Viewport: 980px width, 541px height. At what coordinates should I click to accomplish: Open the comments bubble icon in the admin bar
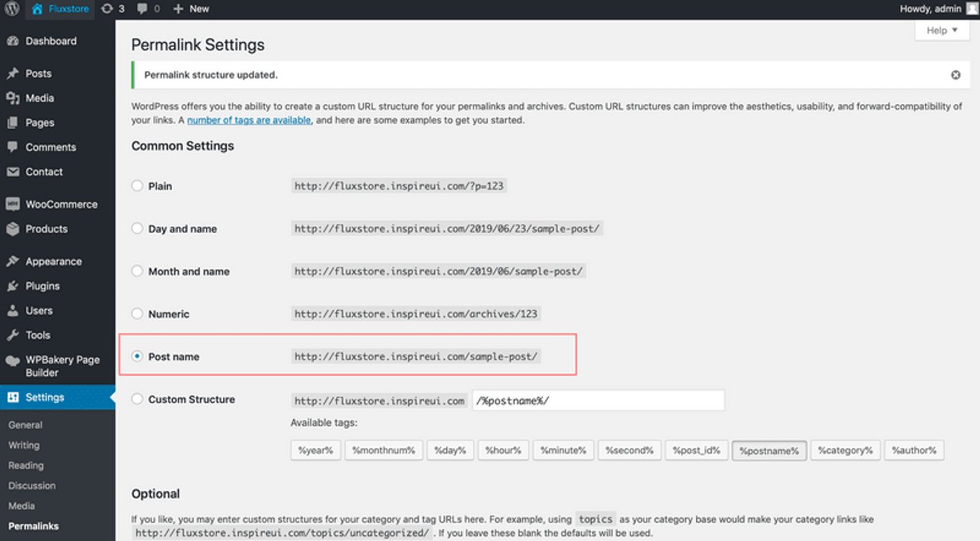pos(142,9)
